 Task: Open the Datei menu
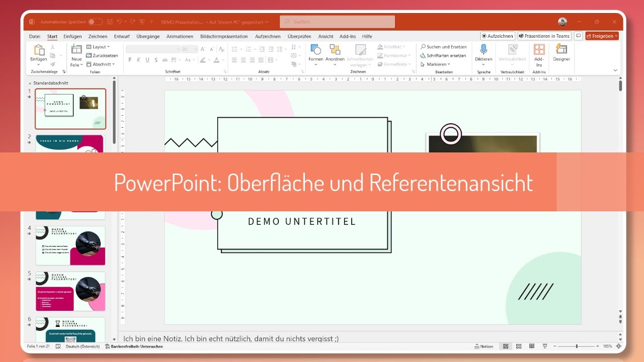pos(35,36)
